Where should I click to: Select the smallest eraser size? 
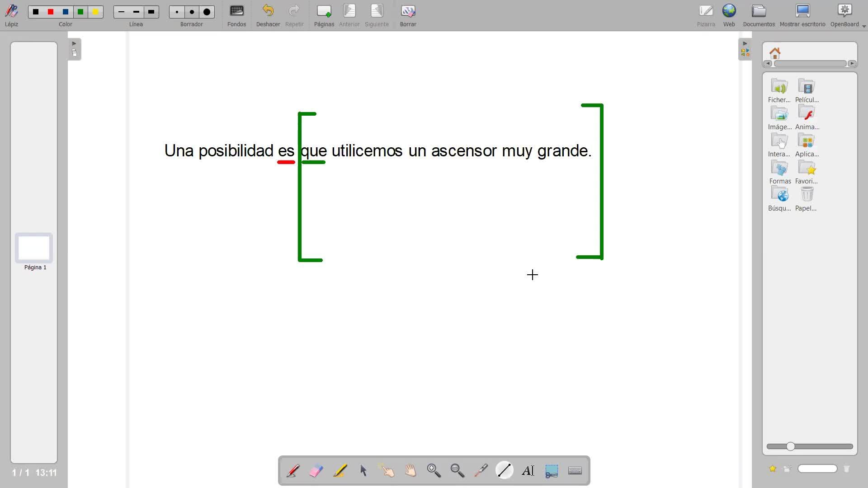coord(177,12)
